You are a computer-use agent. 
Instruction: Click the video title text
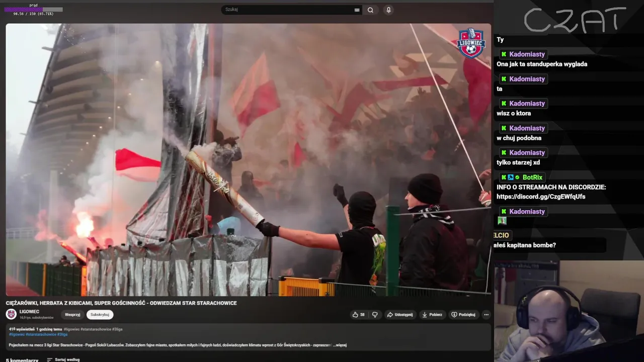click(x=121, y=303)
